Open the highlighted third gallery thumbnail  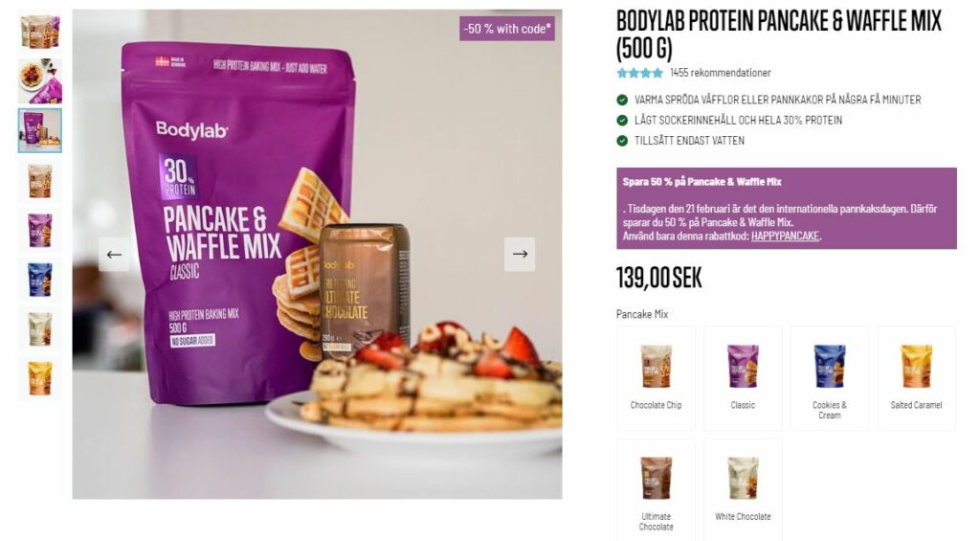[40, 131]
